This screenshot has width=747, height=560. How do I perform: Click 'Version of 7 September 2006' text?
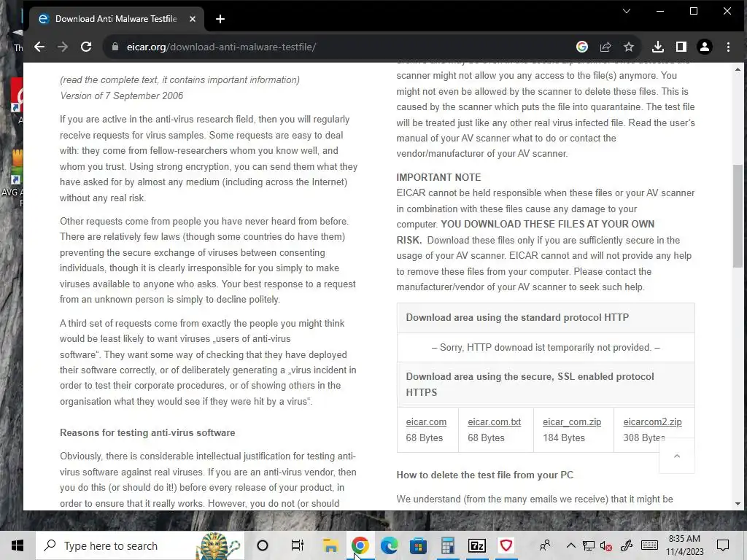pos(122,96)
